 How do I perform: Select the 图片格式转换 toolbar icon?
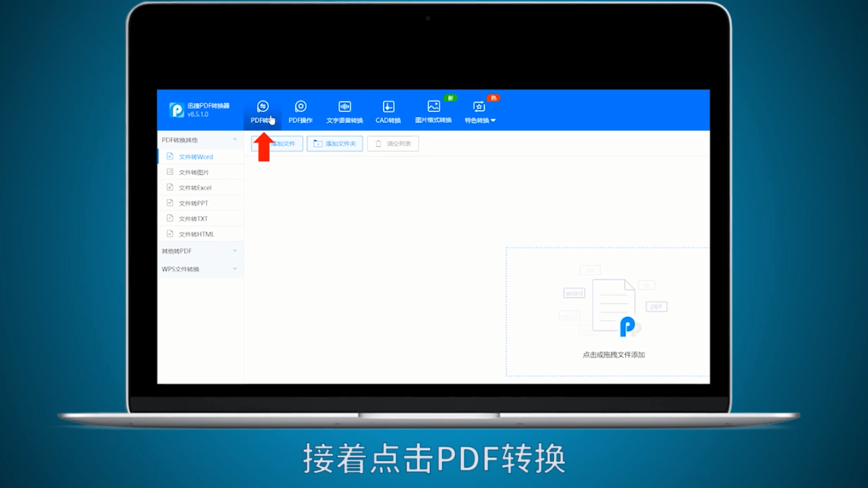point(434,108)
